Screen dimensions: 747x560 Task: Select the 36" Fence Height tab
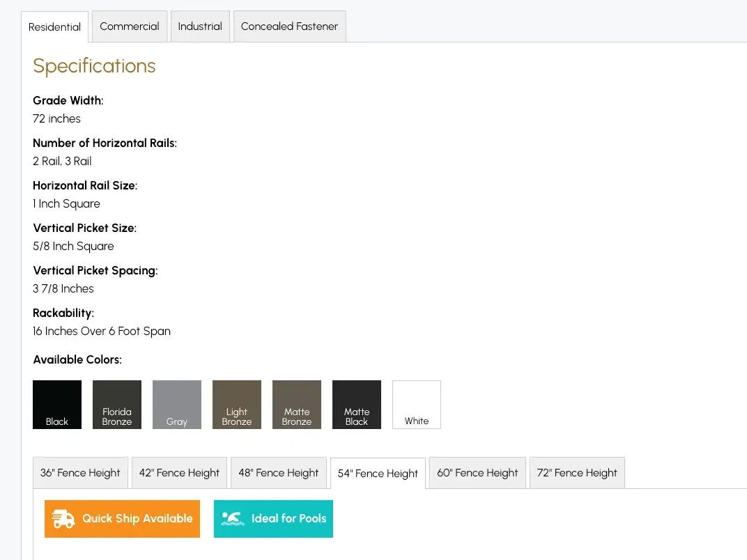coord(81,473)
